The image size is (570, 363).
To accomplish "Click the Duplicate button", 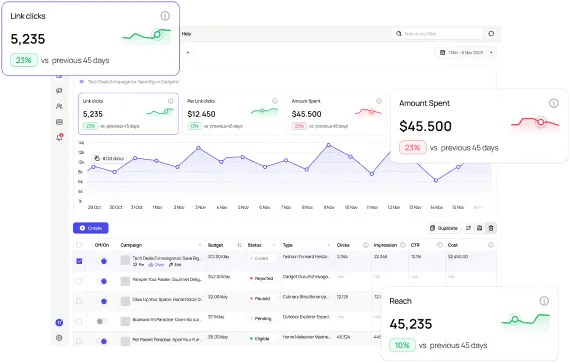I will point(443,228).
